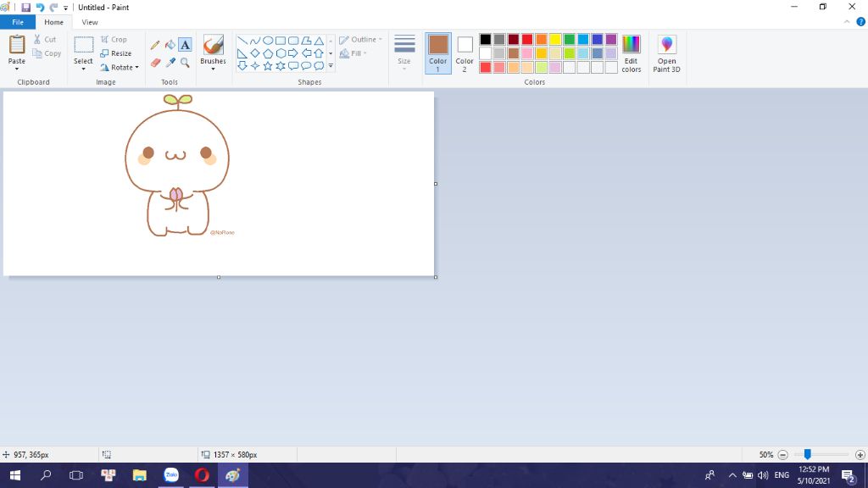The height and width of the screenshot is (488, 868).
Task: Pick the red color swatch
Action: [x=527, y=39]
